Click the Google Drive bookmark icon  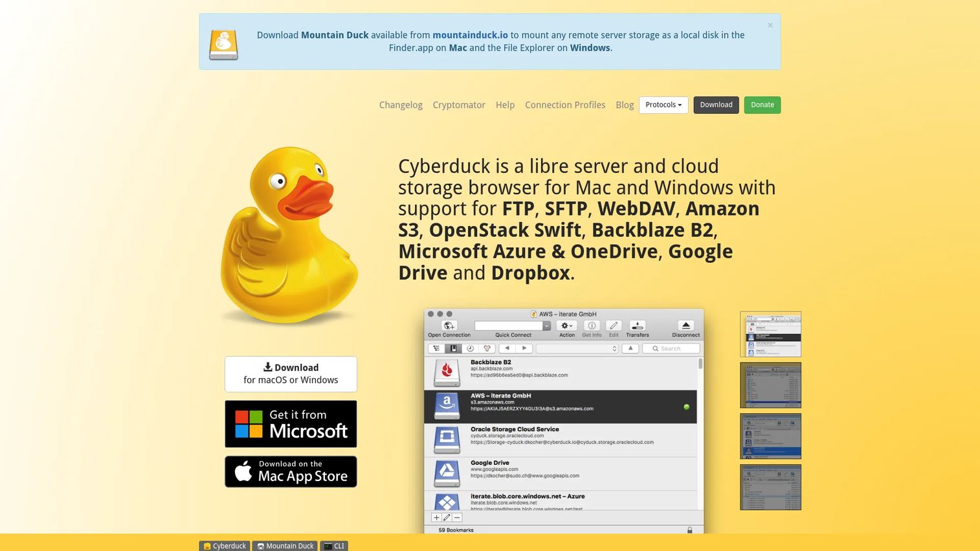pos(447,474)
